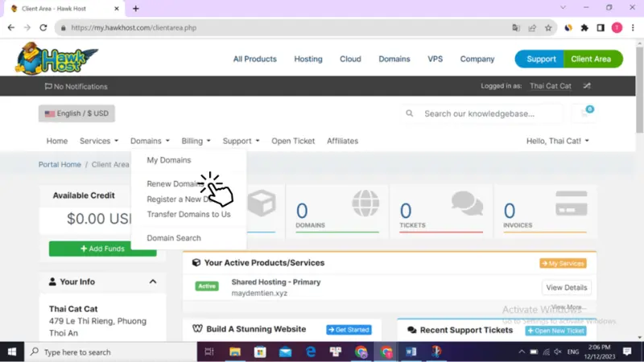Click the Thai Cat Cat logged-in link
Image resolution: width=644 pixels, height=362 pixels.
click(551, 86)
